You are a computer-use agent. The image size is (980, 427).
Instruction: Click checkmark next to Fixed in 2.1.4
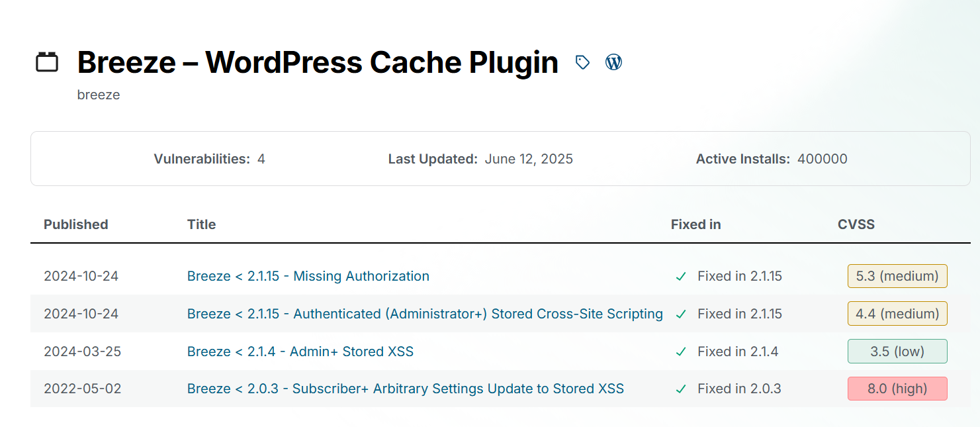click(681, 352)
